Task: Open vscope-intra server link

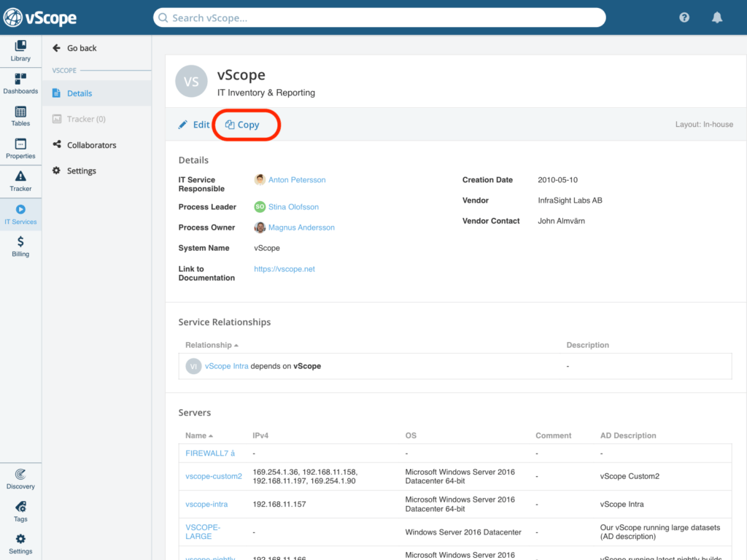Action: [206, 504]
